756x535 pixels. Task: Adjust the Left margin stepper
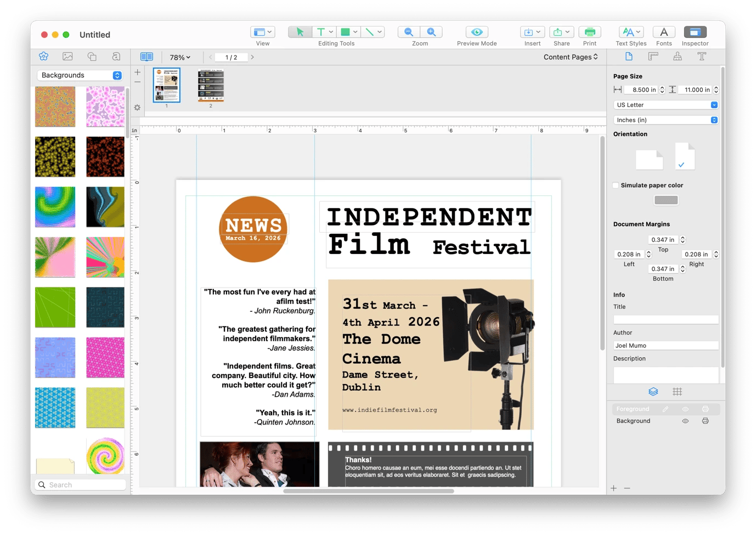(x=649, y=254)
